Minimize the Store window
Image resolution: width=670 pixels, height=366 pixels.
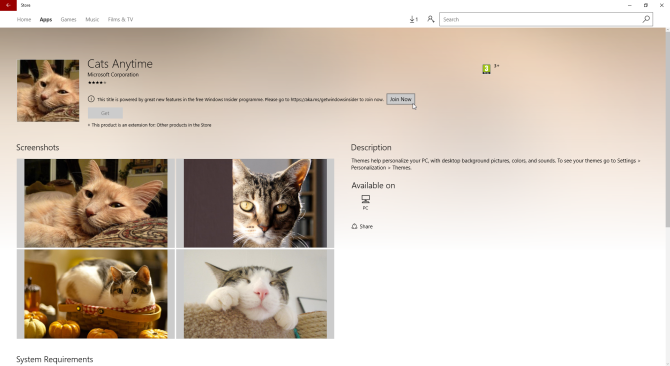629,5
